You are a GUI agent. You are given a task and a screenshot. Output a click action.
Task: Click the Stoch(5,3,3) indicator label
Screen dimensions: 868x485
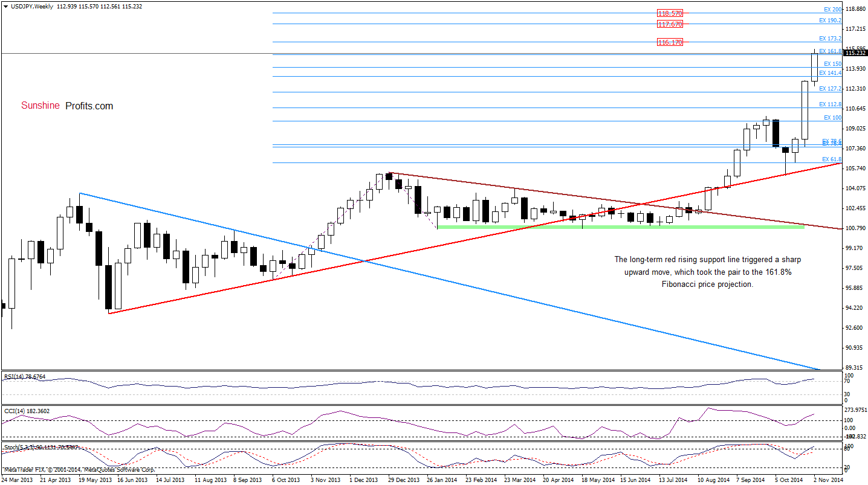[x=42, y=448]
